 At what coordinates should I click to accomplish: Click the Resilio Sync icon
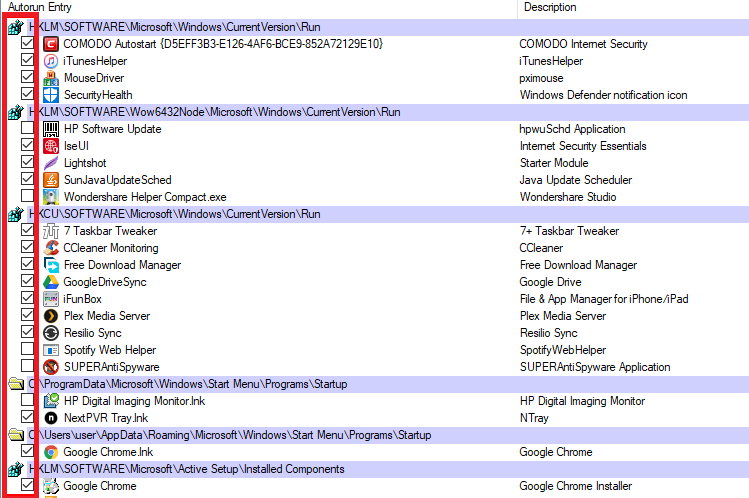tap(51, 333)
